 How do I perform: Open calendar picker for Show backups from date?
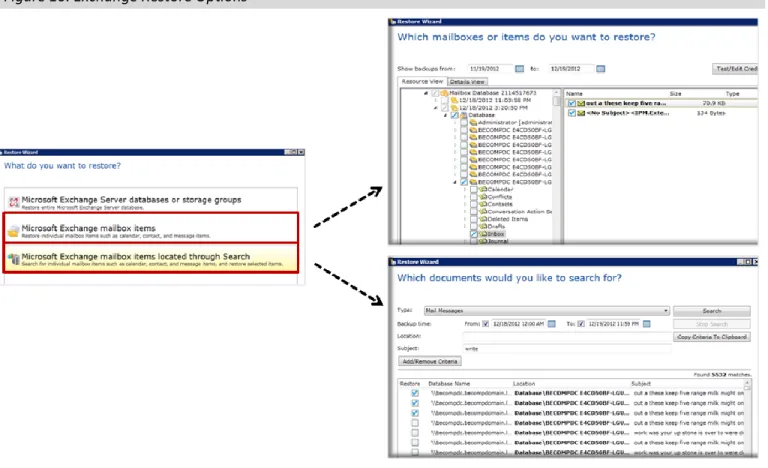(x=519, y=69)
